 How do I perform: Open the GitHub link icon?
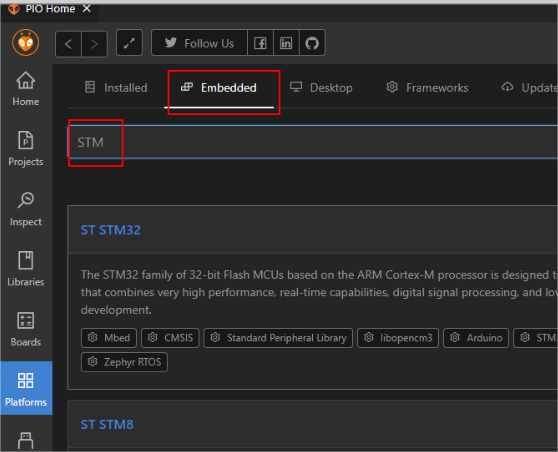point(312,43)
